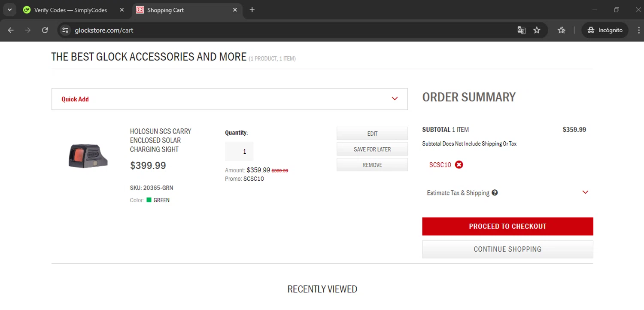Expand Estimate Tax & Shipping
The width and height of the screenshot is (644, 310).
(x=585, y=192)
